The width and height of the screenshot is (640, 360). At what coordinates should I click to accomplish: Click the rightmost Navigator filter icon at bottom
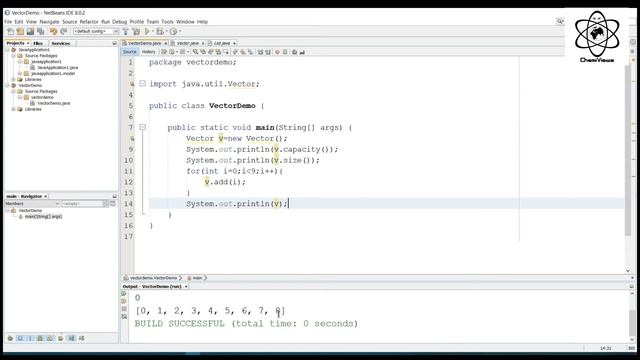(x=81, y=338)
